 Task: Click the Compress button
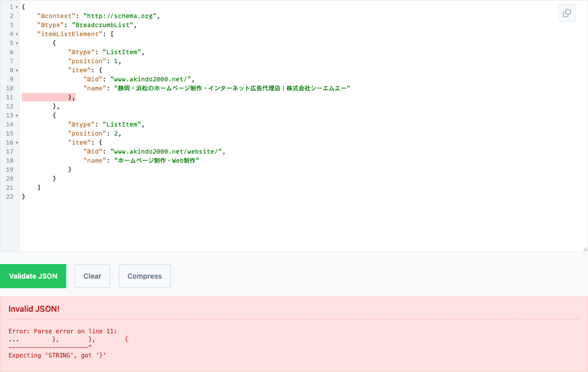click(144, 276)
